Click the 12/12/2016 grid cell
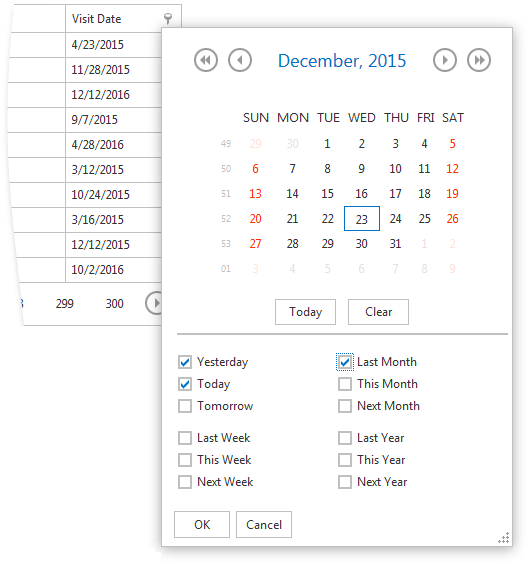This screenshot has width=532, height=564. (x=113, y=95)
